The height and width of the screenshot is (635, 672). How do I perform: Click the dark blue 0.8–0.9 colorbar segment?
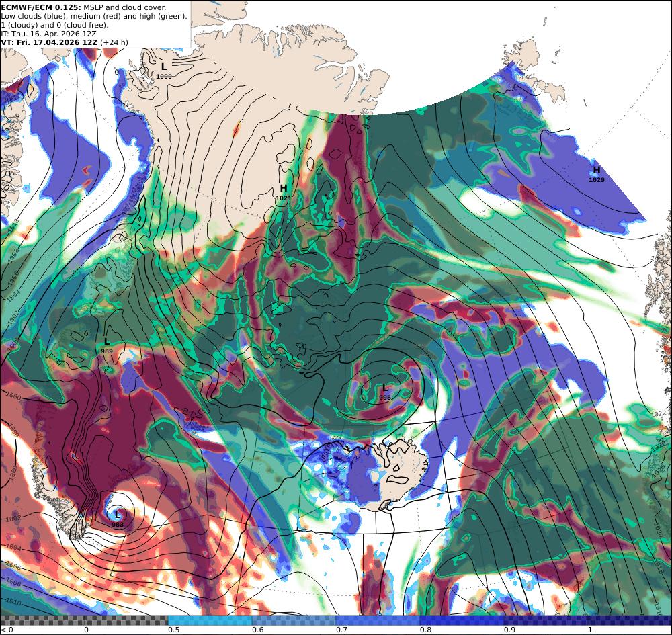(462, 620)
